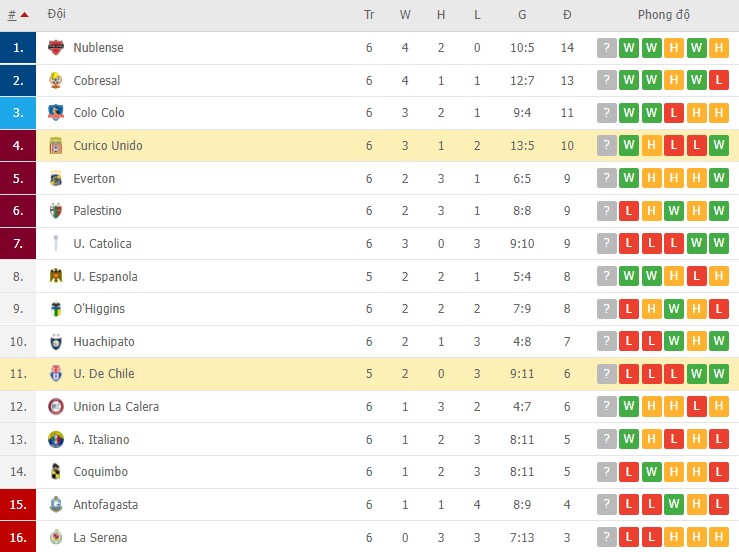
Task: Open the La Serena team link
Action: [x=100, y=538]
